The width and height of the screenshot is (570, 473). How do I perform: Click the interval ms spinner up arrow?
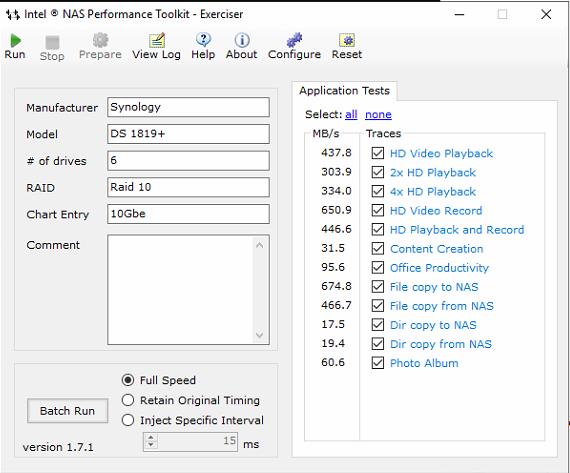[x=151, y=437]
